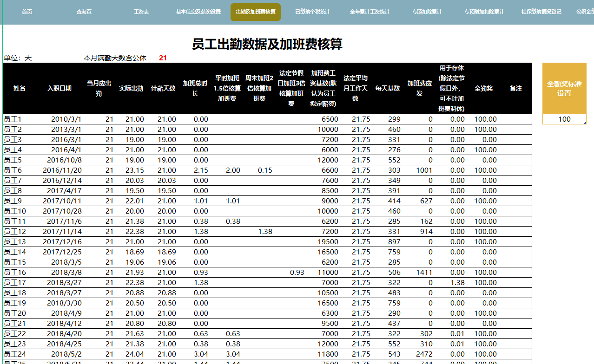Viewport: 594px width, 364px height.
Task: Open the 首页 navigation button
Action: point(26,12)
